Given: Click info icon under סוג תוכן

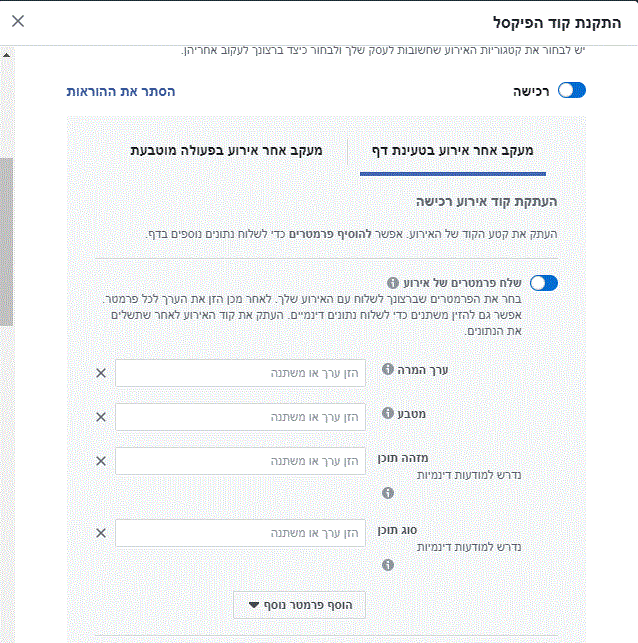Looking at the screenshot, I should click(x=388, y=565).
